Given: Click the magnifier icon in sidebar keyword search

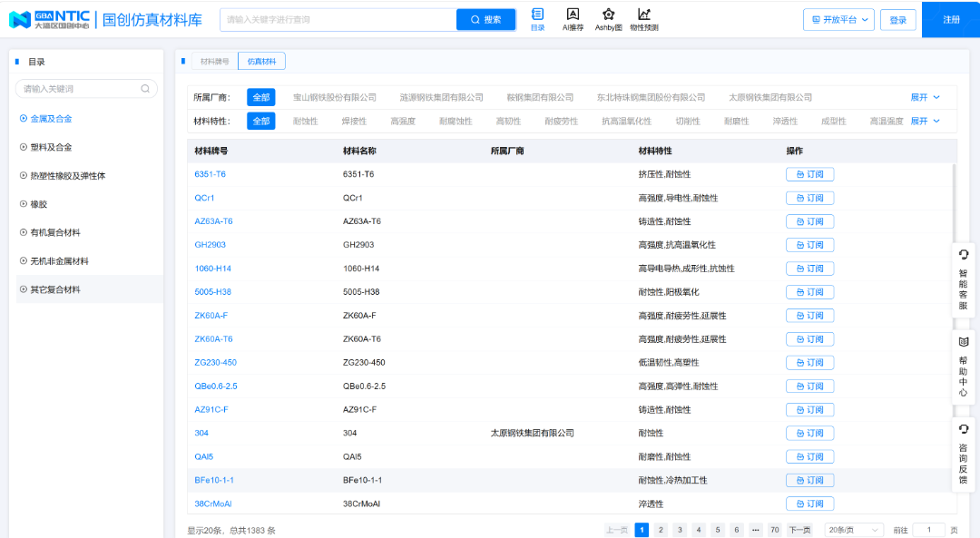Looking at the screenshot, I should tap(145, 89).
